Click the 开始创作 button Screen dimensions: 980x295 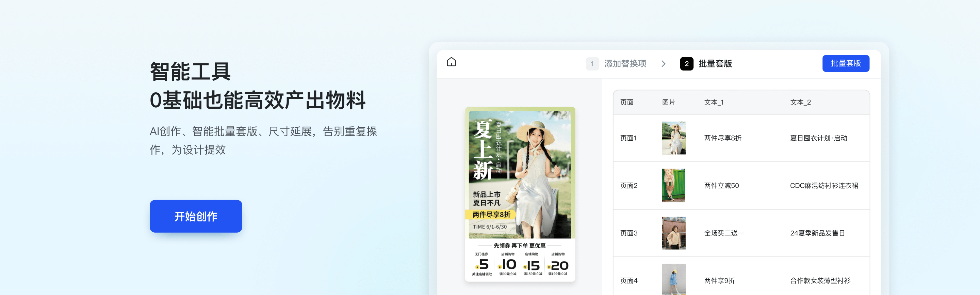tap(196, 216)
